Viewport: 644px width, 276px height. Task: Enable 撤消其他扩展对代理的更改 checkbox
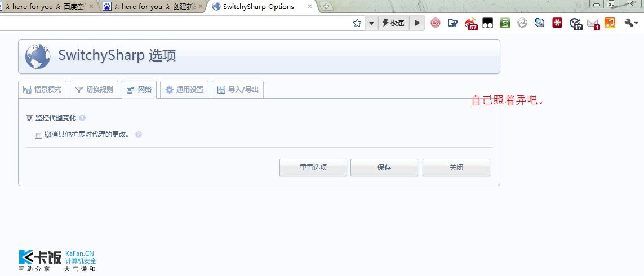tap(39, 135)
